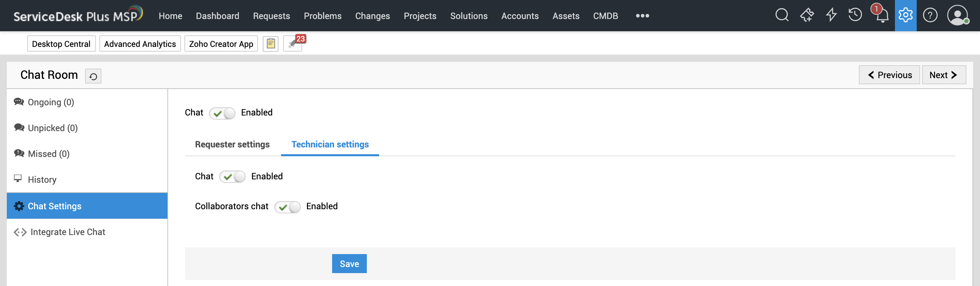Disable the Collaborators chat toggle
Image resolution: width=980 pixels, height=286 pixels.
click(288, 207)
